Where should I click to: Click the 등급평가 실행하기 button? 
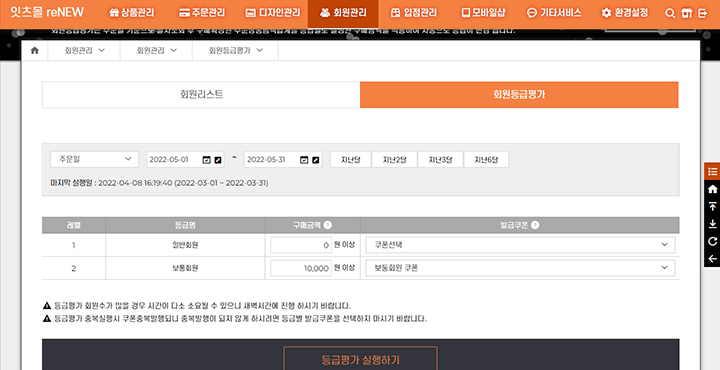360,359
